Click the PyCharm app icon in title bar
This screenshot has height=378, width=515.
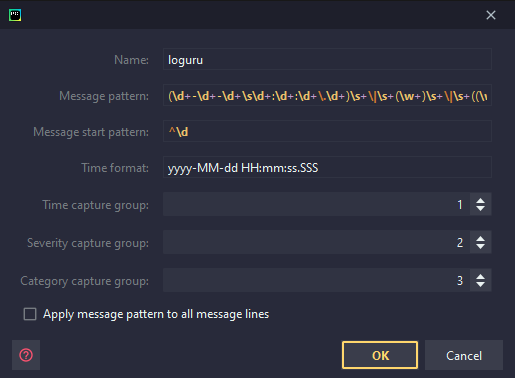(x=15, y=15)
